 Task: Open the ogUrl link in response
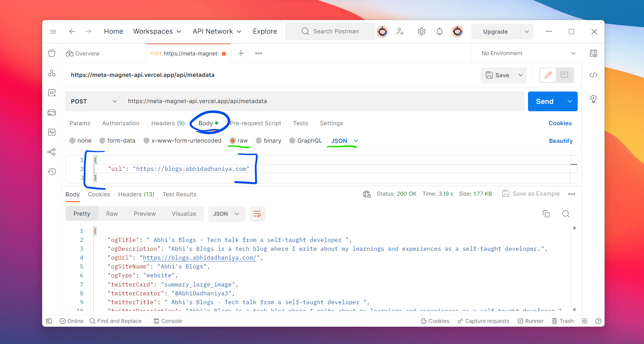pos(199,258)
